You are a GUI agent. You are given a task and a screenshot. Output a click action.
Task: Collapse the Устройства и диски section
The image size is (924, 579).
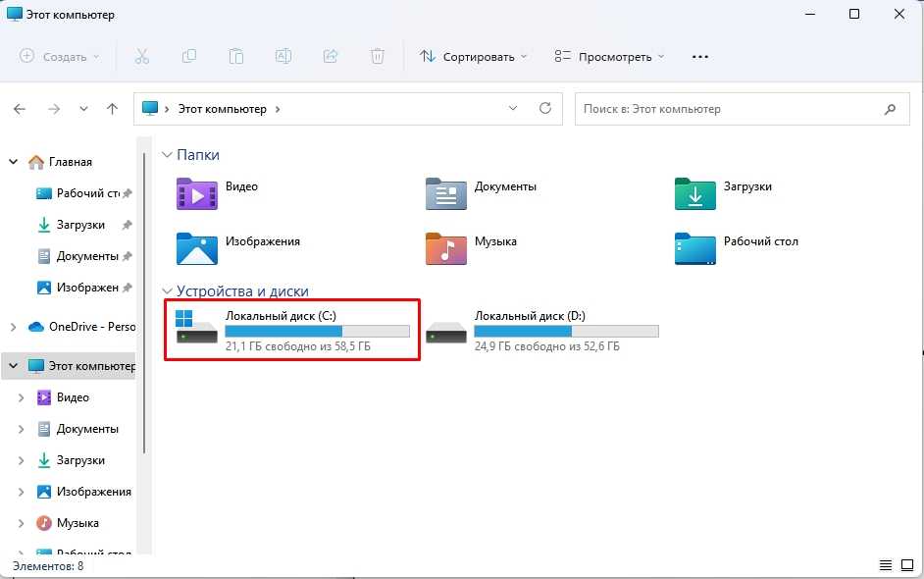(167, 291)
